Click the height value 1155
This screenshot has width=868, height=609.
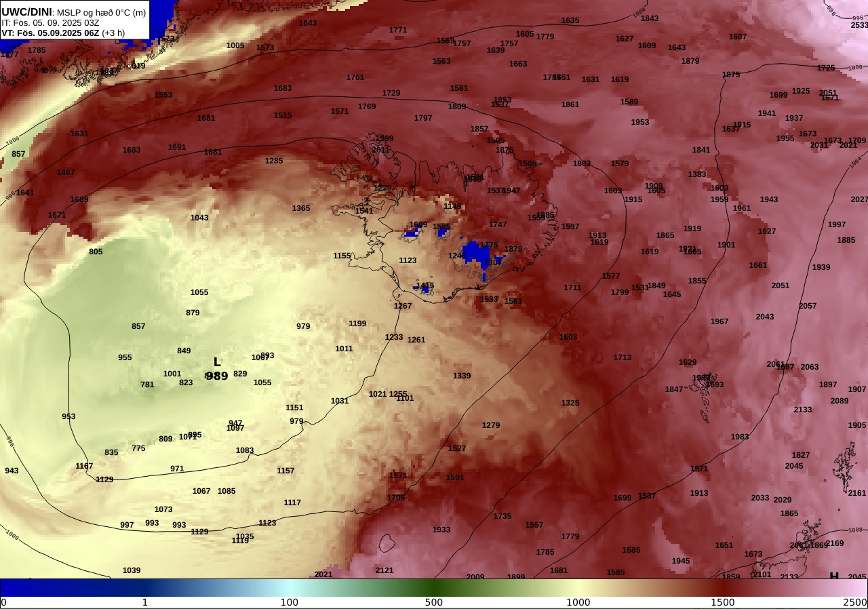coord(342,256)
